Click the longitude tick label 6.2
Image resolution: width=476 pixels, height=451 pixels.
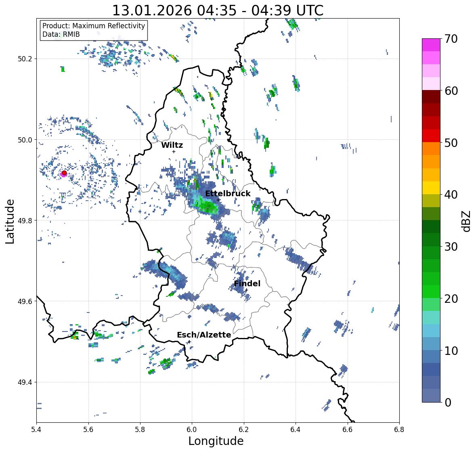click(244, 430)
